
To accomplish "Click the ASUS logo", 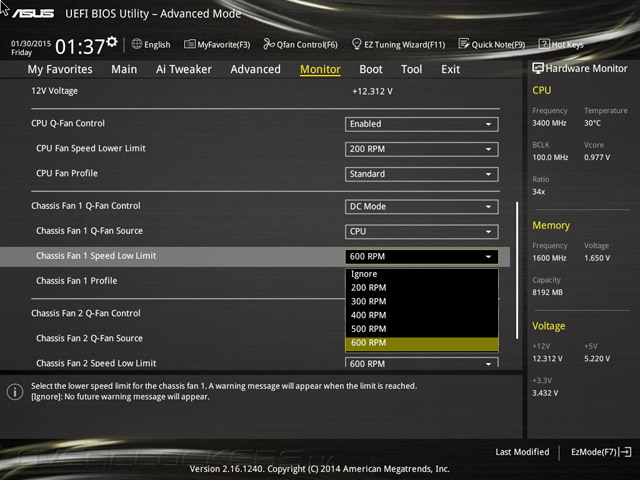I will coord(33,13).
